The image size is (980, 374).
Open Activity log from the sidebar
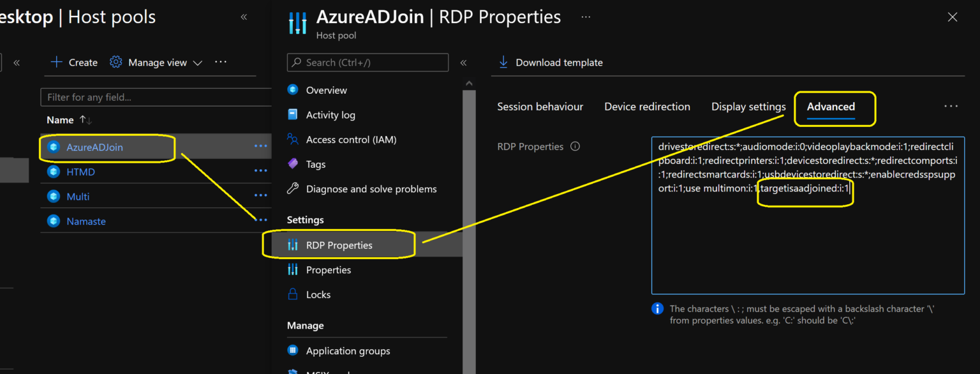[330, 115]
